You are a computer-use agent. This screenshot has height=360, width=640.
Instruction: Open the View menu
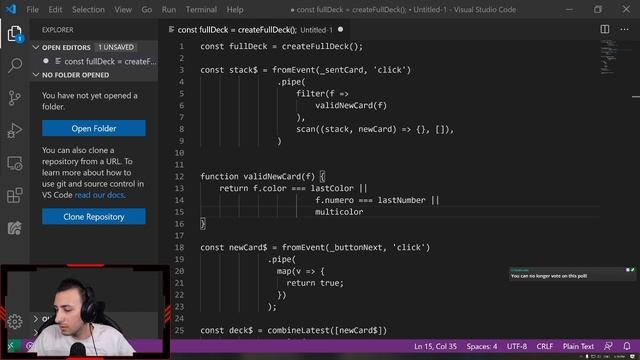click(122, 9)
